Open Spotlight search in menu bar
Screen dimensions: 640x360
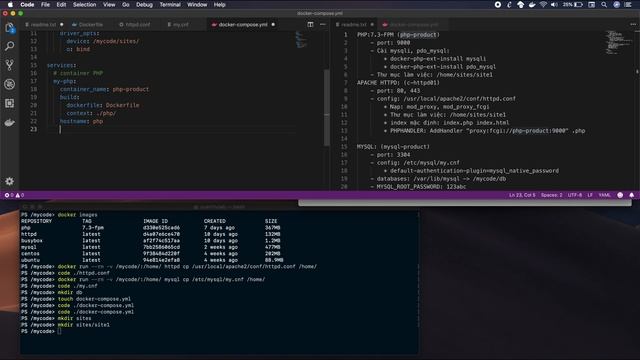point(604,4)
